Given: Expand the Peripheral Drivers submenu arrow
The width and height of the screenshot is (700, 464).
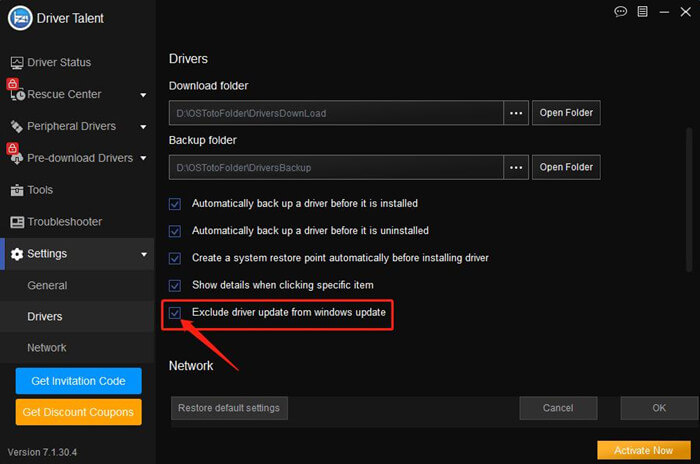Looking at the screenshot, I should [143, 127].
